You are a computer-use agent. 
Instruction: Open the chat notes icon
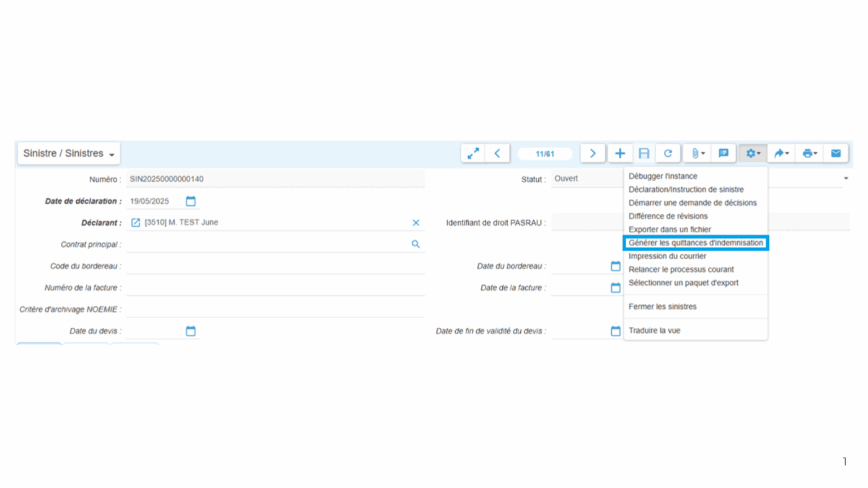(x=723, y=153)
